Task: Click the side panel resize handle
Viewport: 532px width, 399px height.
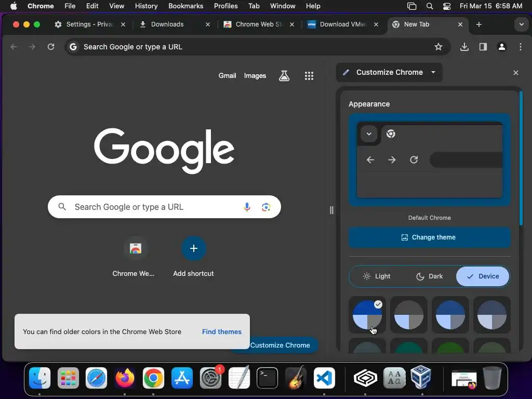Action: tap(331, 210)
